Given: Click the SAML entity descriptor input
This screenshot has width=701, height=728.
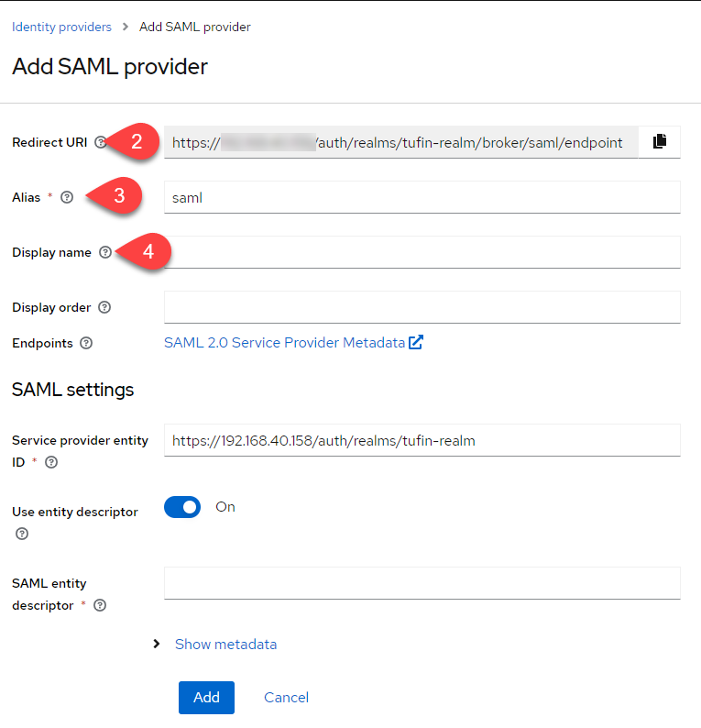Looking at the screenshot, I should (x=422, y=583).
